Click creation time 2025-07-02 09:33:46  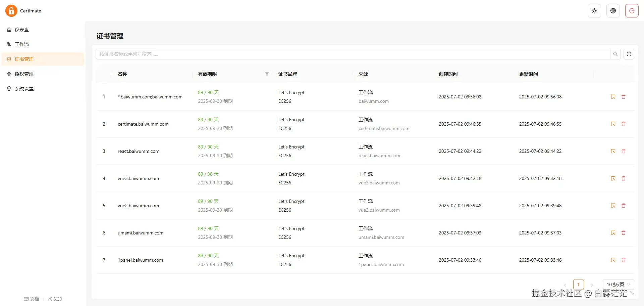click(x=460, y=260)
